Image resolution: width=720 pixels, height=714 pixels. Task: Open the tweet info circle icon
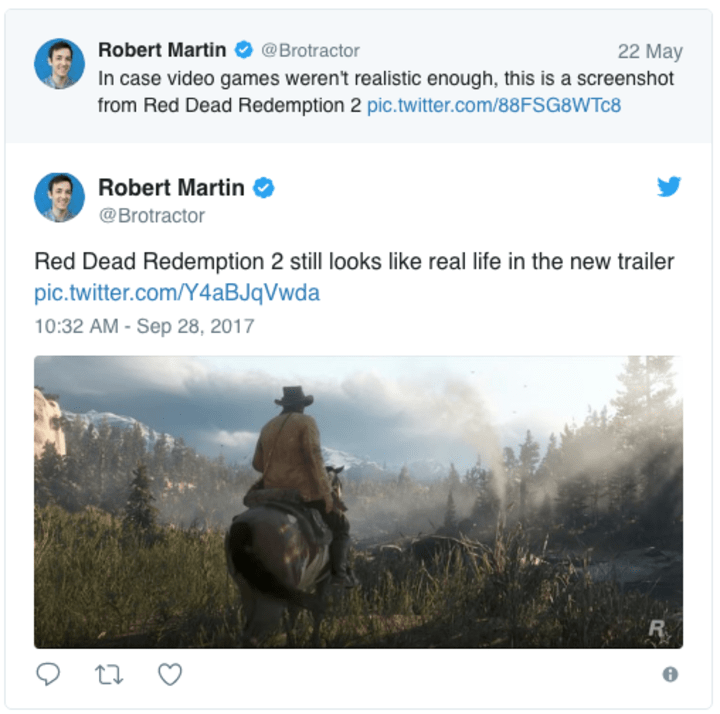670,674
